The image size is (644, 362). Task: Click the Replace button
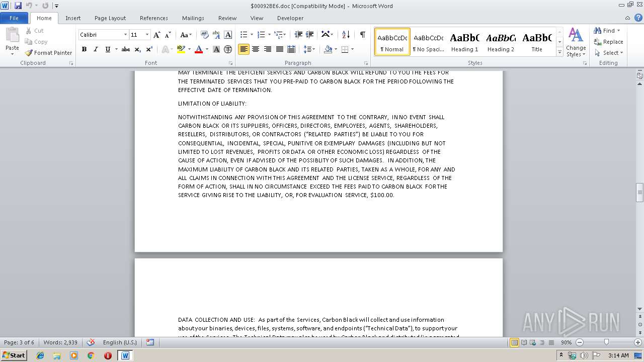608,42
